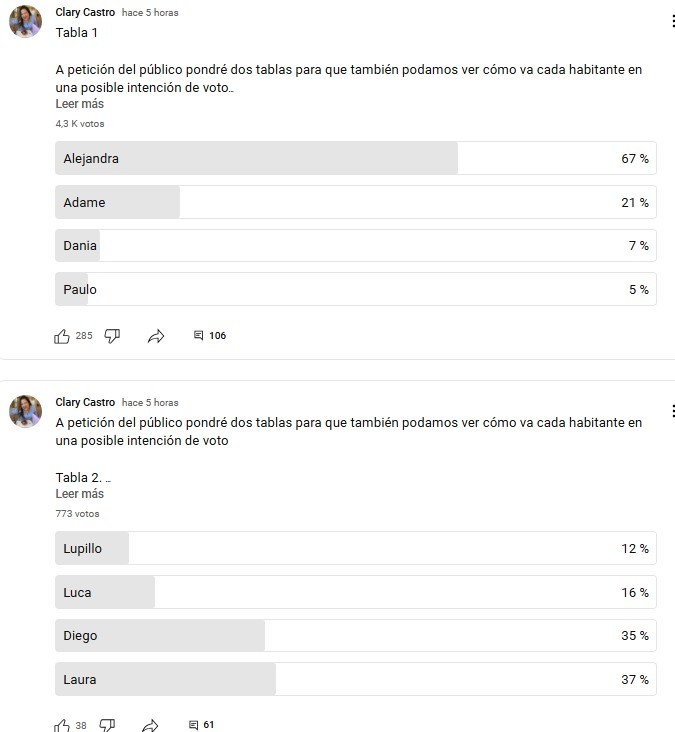Image resolution: width=675 pixels, height=732 pixels.
Task: Dislike the Tabla 1 poll post
Action: tap(112, 336)
